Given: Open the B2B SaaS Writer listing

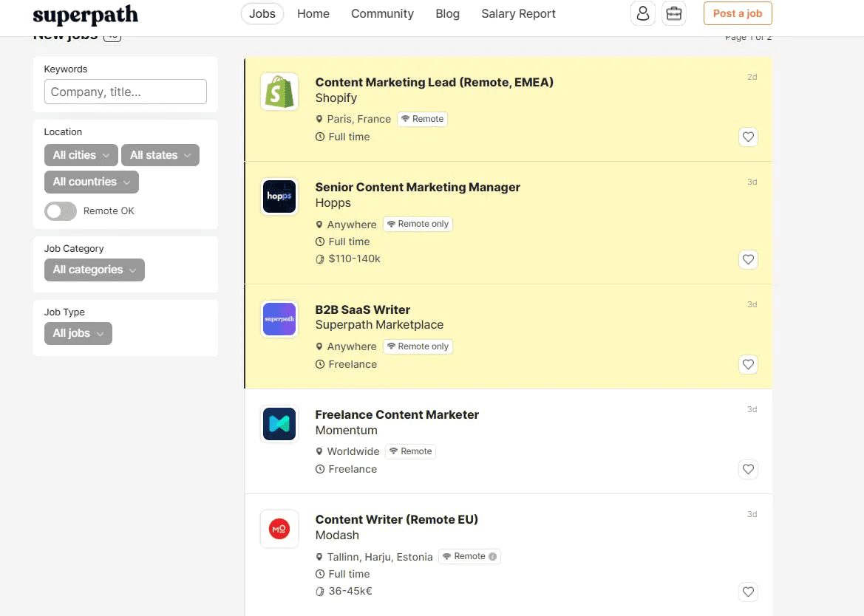Looking at the screenshot, I should click(363, 309).
